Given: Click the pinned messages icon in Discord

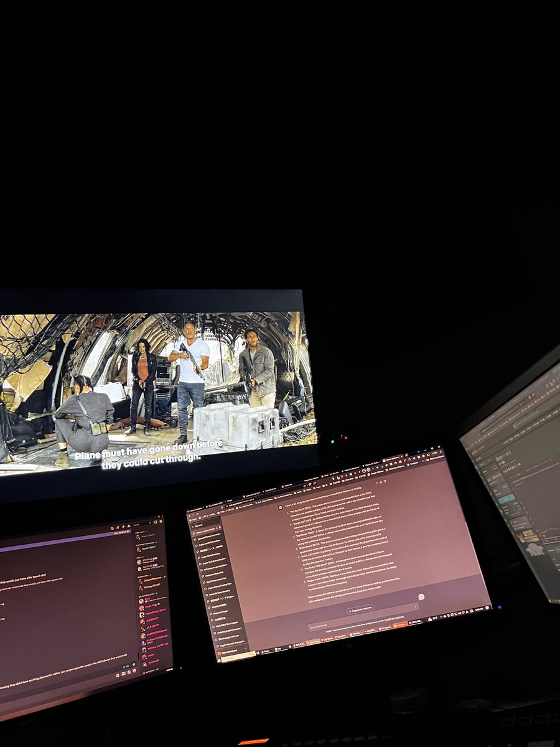Looking at the screenshot, I should (x=123, y=527).
